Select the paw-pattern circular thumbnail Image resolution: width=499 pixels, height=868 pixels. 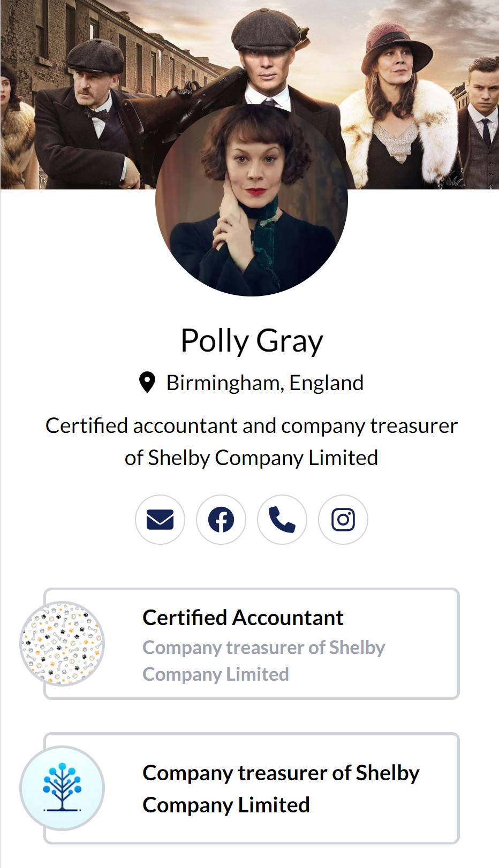click(62, 643)
